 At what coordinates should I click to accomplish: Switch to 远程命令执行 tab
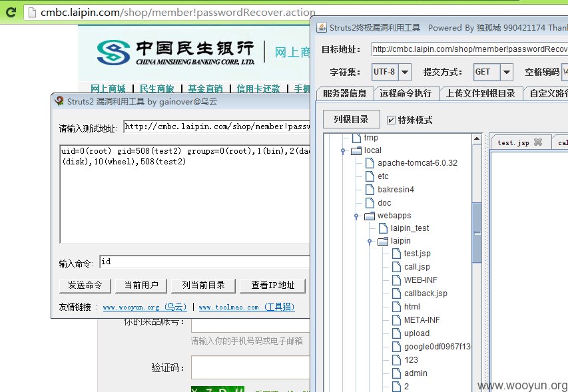[406, 93]
